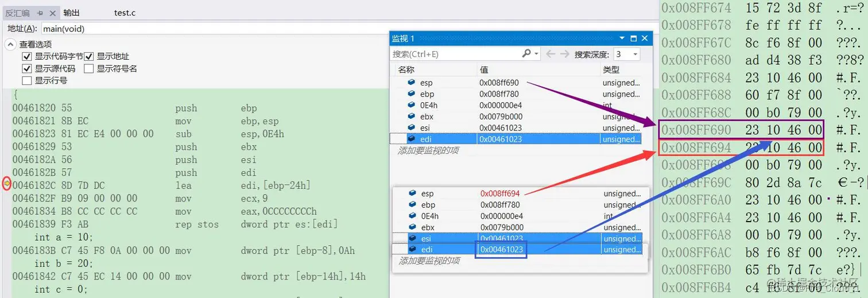This screenshot has width=868, height=298.
Task: Click the current instruction arrow at 0046182C
Action: tap(7, 184)
